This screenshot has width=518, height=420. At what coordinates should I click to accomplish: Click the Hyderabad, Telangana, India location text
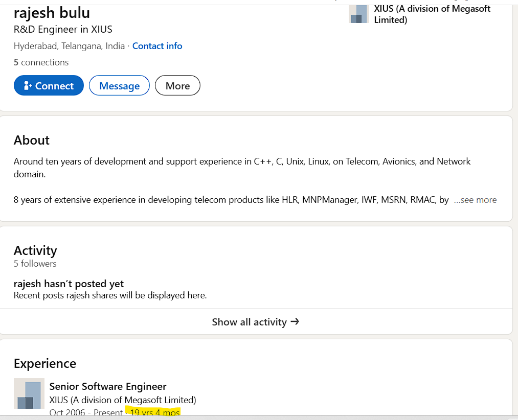tap(69, 46)
